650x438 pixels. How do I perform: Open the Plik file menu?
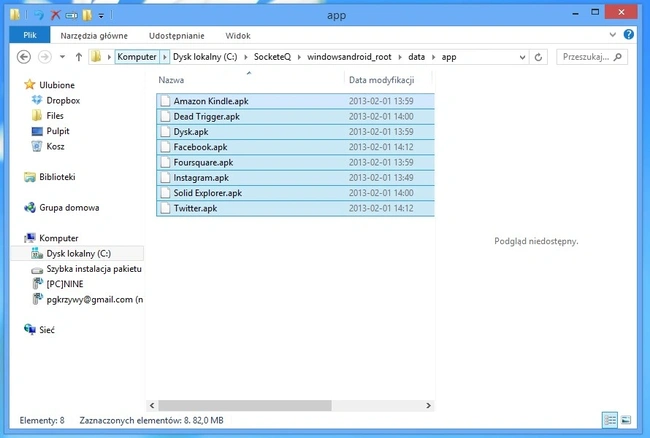tap(30, 35)
